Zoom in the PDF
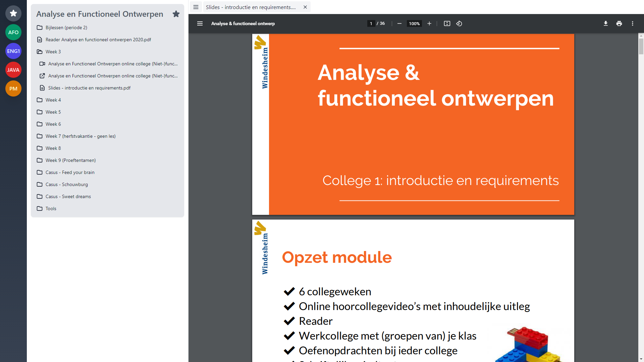644x362 pixels. point(429,23)
